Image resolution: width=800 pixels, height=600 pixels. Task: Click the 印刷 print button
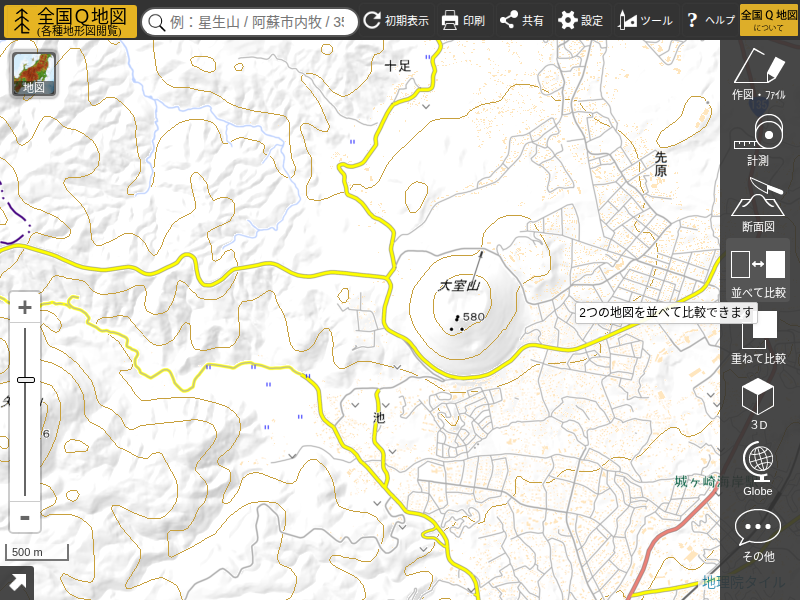[x=463, y=20]
